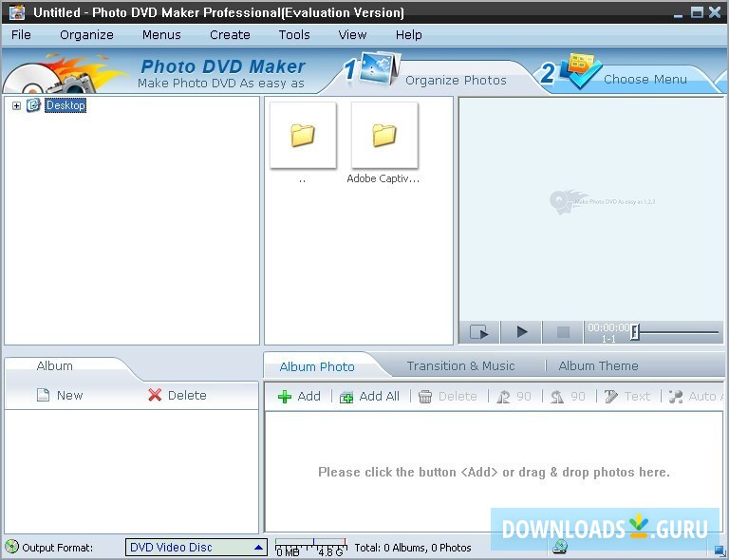Click the Desktop tree icon
The width and height of the screenshot is (729, 560).
tap(33, 105)
